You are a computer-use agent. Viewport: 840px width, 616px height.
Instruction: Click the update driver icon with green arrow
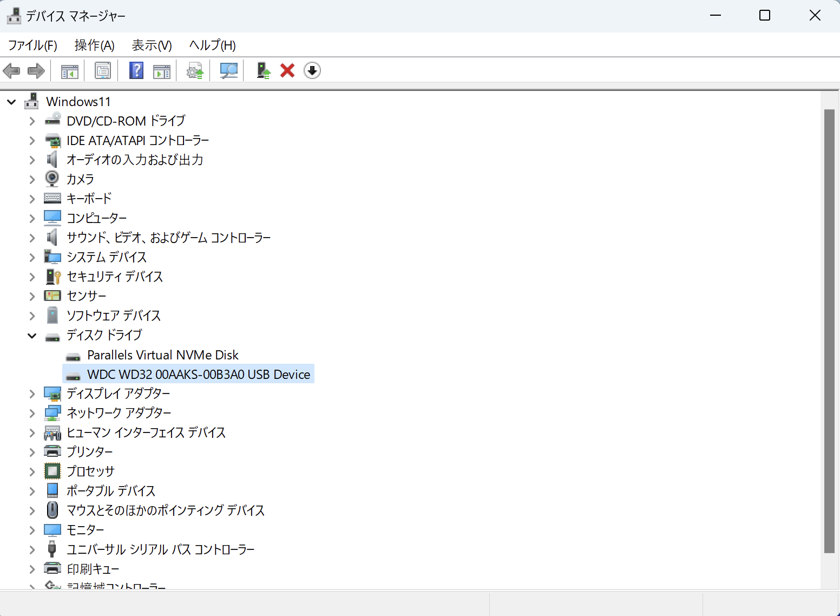(x=263, y=70)
